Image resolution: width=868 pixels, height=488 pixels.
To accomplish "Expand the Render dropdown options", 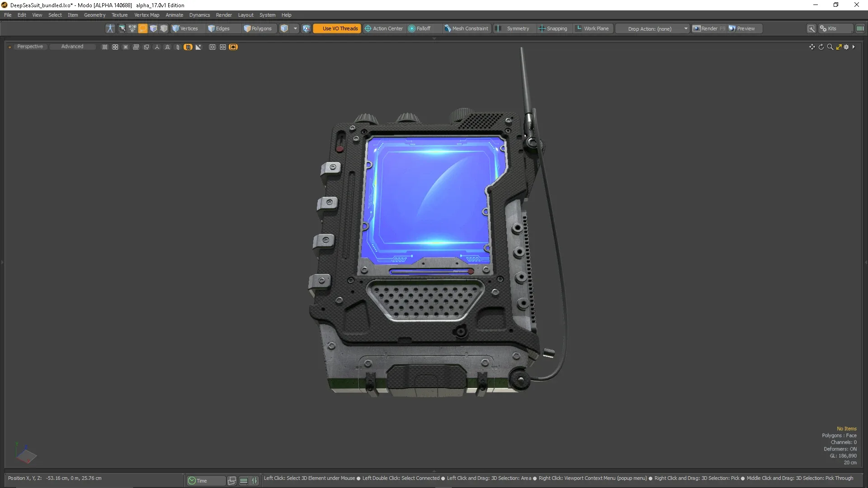I will [224, 14].
